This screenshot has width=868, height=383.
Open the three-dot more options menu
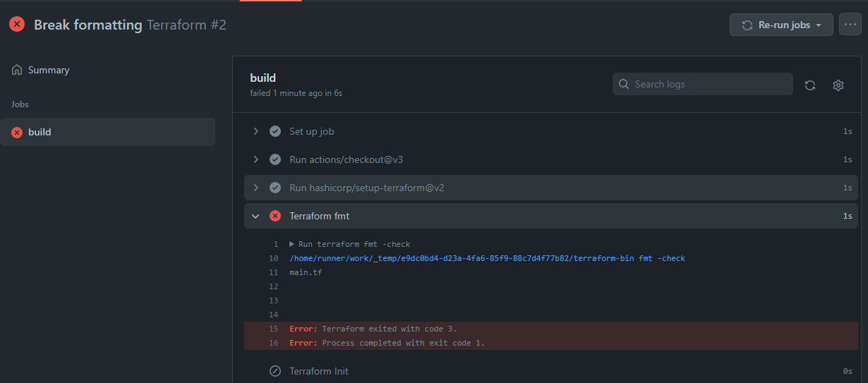pos(850,25)
